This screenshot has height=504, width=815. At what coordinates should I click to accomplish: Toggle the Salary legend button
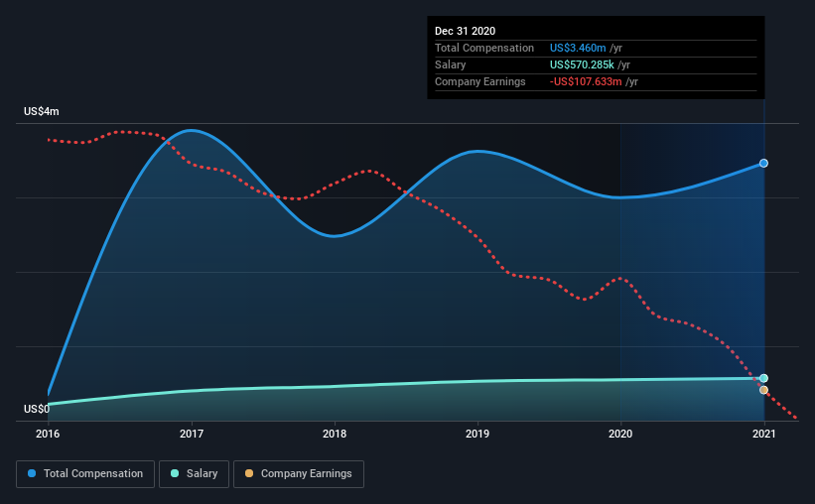194,474
